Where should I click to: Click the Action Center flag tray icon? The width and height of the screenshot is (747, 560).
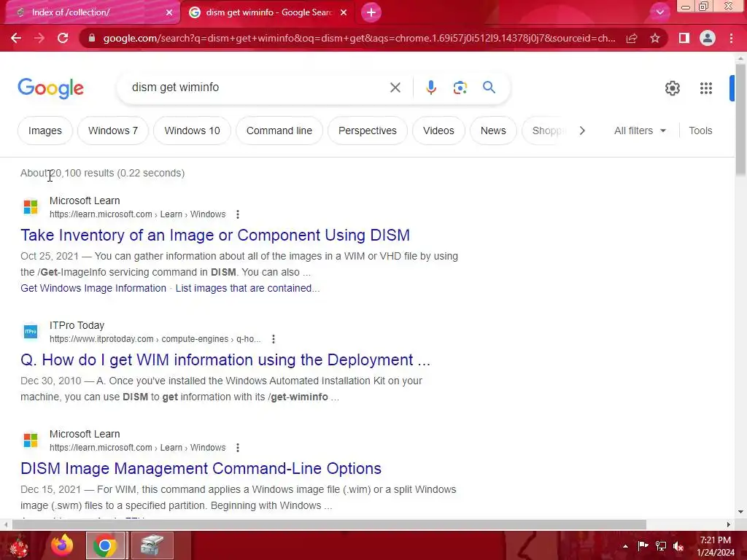[x=643, y=546]
